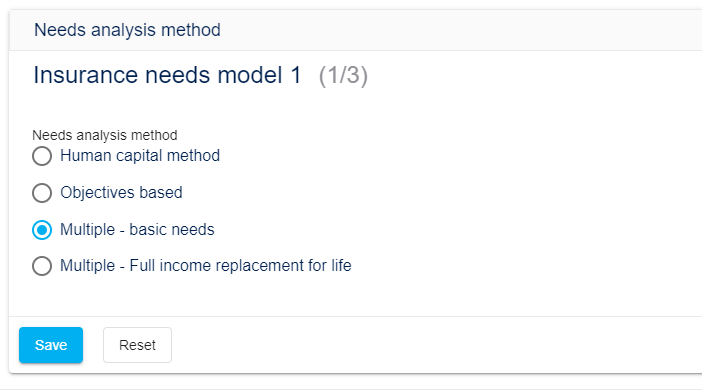Click the blue filled radio circle
702x390 pixels.
tap(42, 230)
